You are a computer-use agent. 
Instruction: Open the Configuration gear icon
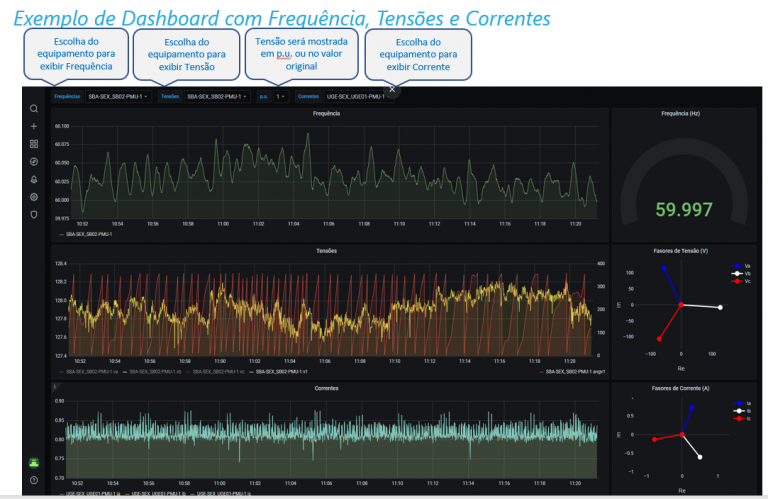[34, 197]
